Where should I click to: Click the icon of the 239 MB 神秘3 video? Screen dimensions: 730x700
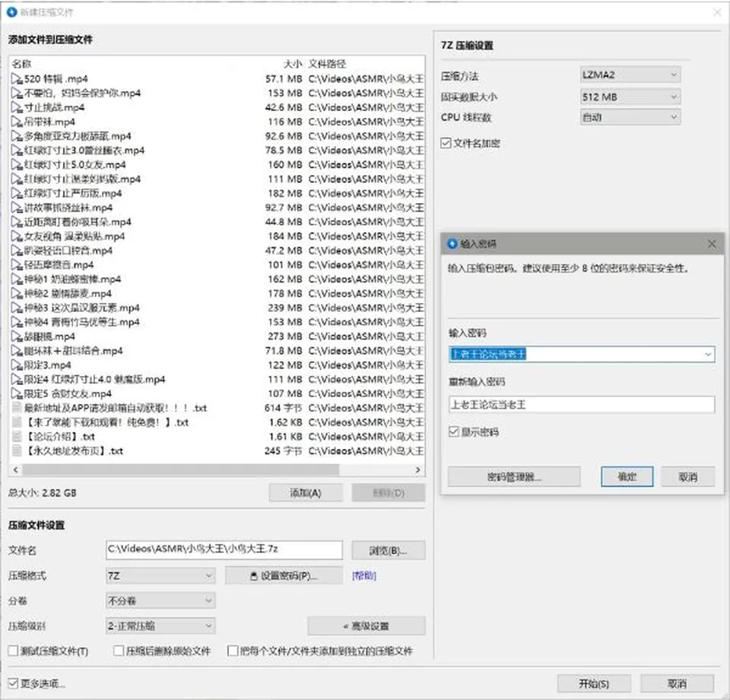click(17, 308)
